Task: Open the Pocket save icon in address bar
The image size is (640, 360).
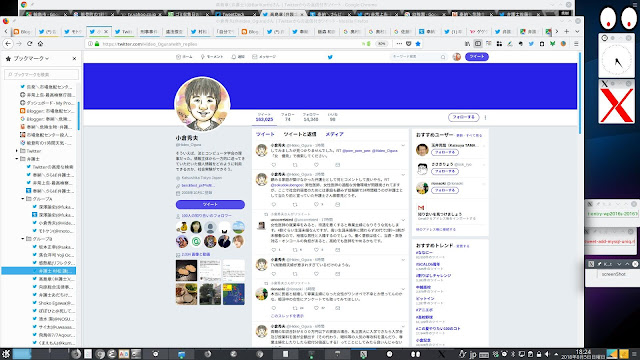Action: click(409, 44)
